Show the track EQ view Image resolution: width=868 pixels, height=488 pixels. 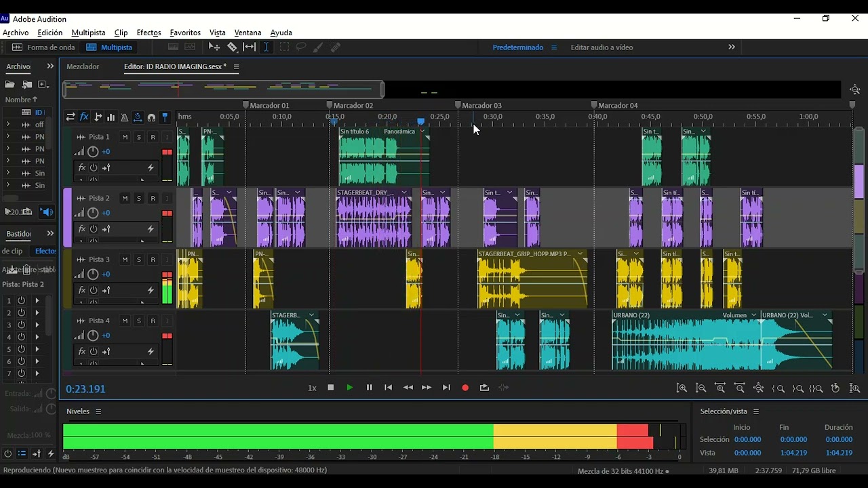(111, 117)
